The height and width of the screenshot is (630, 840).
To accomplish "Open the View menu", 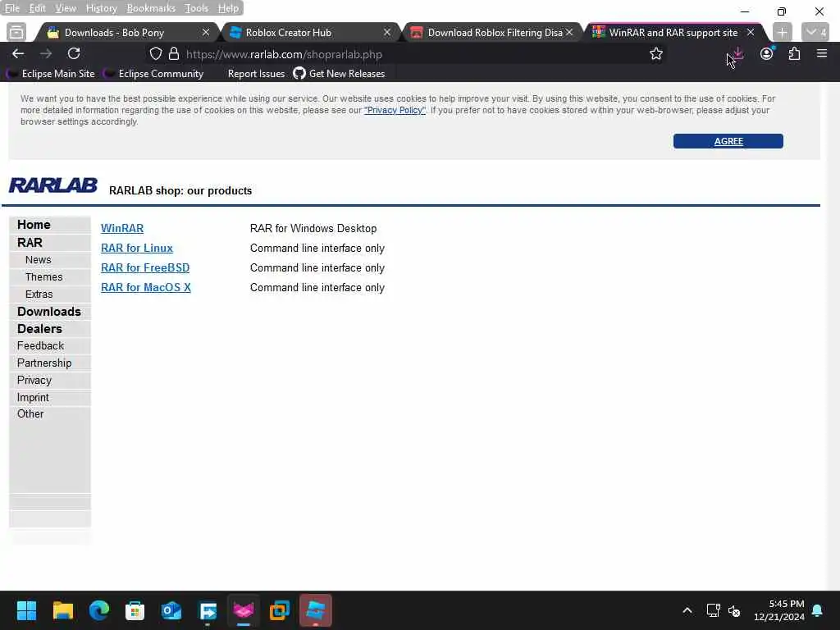I will click(66, 8).
